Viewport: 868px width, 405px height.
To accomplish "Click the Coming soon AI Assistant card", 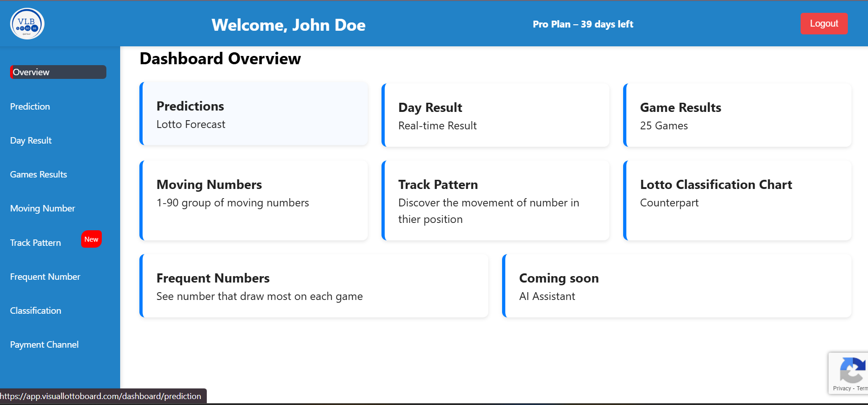I will (x=677, y=286).
